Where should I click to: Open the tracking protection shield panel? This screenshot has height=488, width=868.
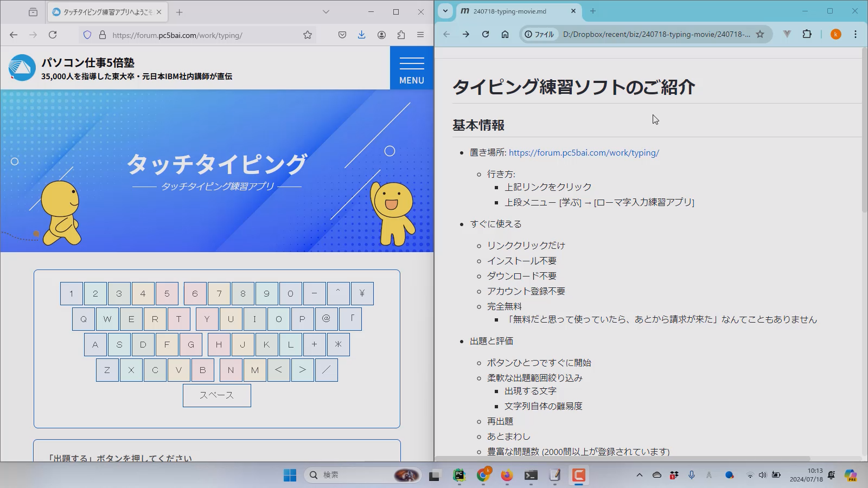tap(87, 35)
